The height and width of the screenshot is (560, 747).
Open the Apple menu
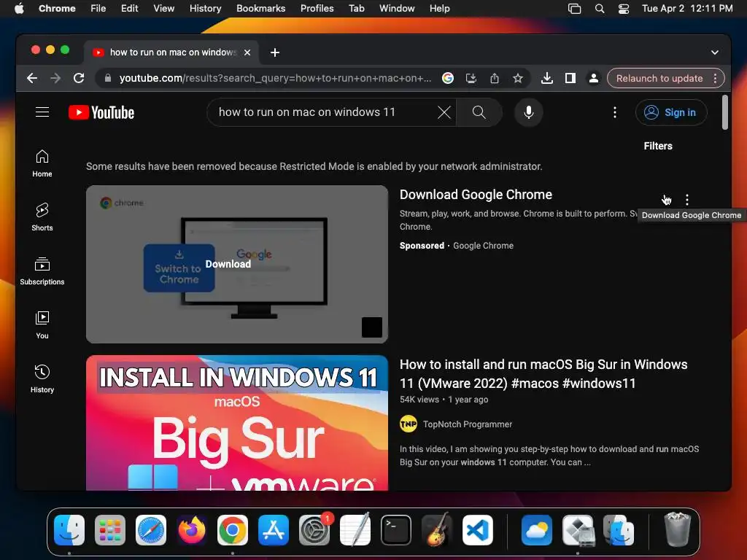pyautogui.click(x=20, y=9)
